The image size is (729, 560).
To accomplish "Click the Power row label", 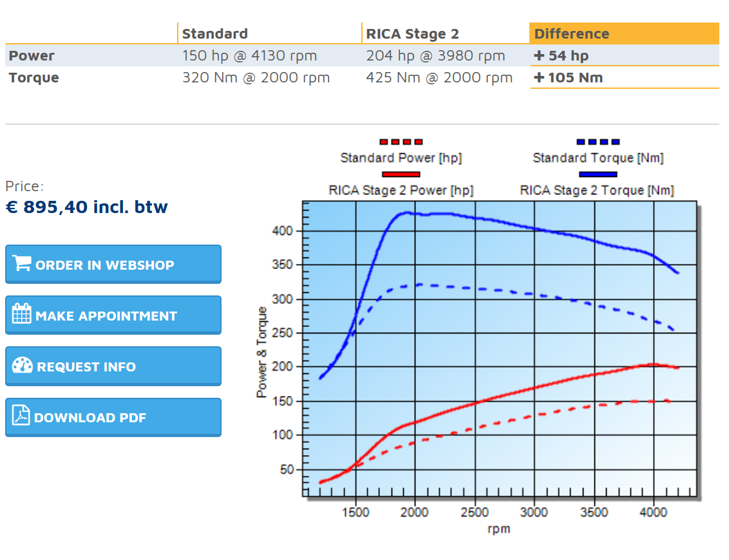I will (x=32, y=56).
